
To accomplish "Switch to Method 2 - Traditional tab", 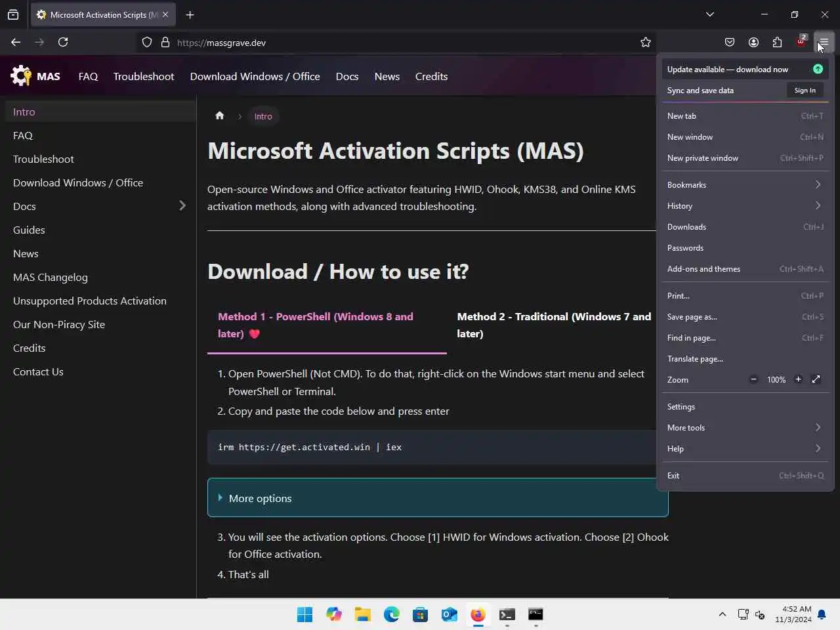I will 554,325.
